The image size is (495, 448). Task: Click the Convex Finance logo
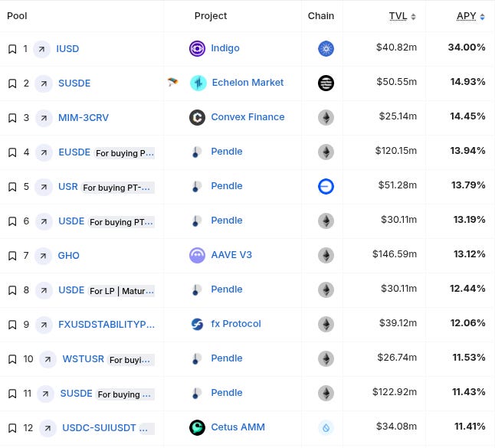(197, 117)
